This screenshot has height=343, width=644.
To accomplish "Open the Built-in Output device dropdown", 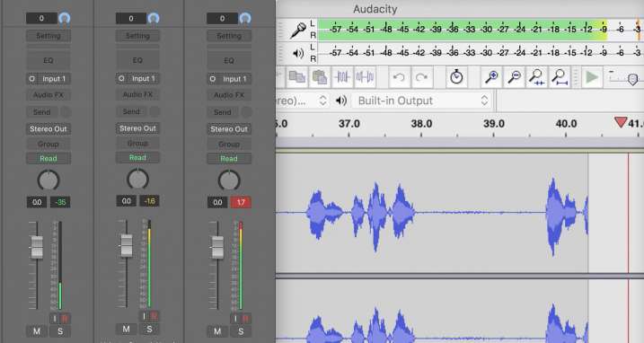I will click(x=422, y=101).
